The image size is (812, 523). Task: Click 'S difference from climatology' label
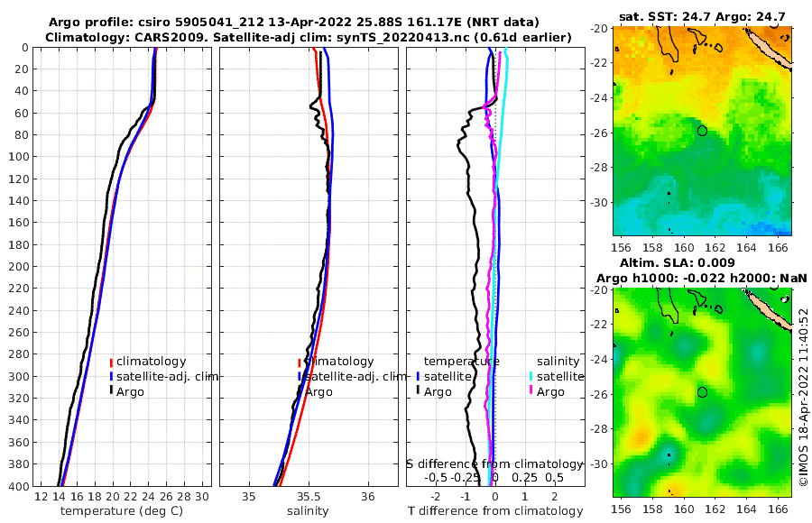(x=494, y=464)
